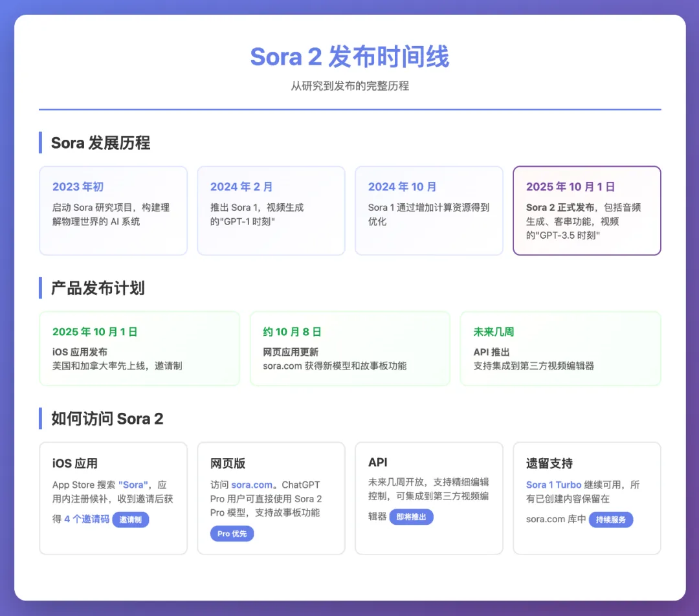Viewport: 699px width, 616px height.
Task: Open the Sora 1 Turbo link
Action: [553, 485]
